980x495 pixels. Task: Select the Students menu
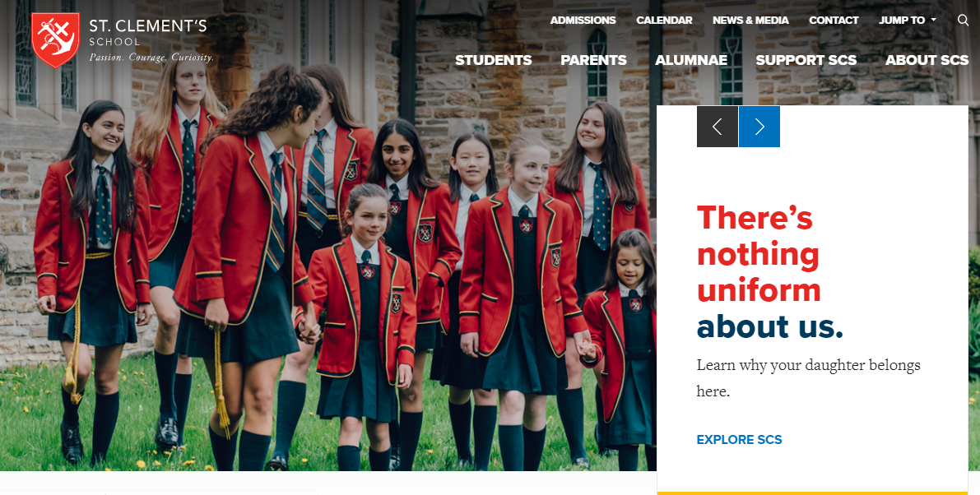(494, 60)
